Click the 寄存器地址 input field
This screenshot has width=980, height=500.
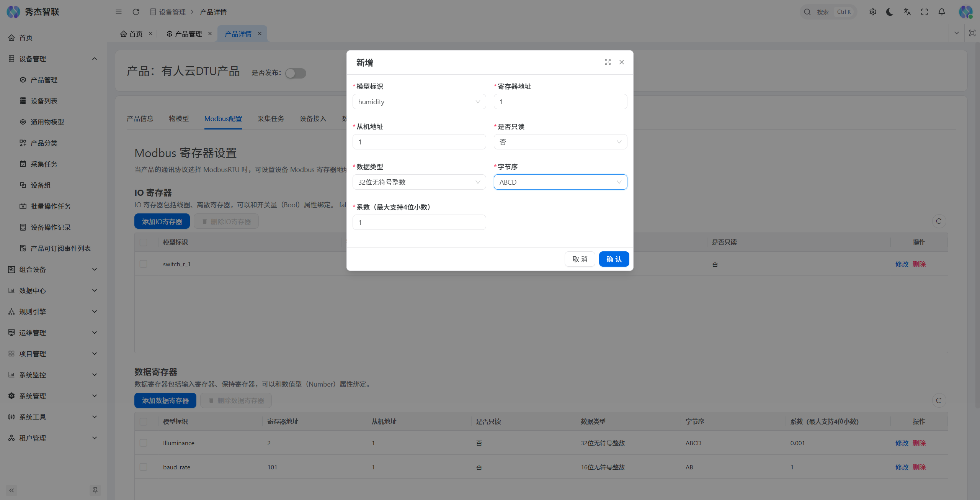[560, 102]
